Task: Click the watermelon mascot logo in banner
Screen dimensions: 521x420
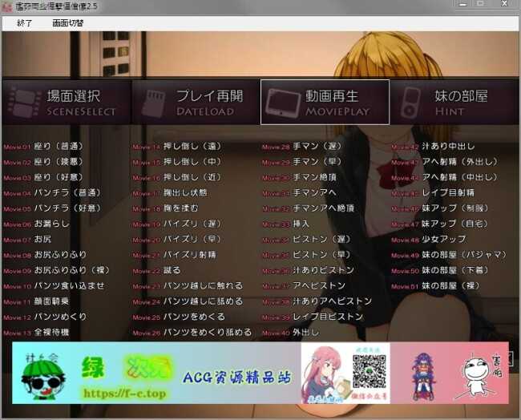Action: pos(42,378)
